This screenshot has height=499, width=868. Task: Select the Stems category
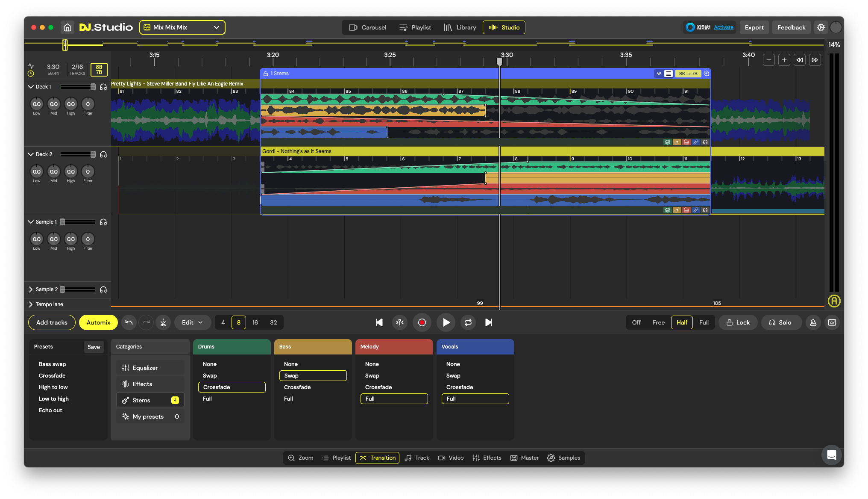pyautogui.click(x=150, y=400)
